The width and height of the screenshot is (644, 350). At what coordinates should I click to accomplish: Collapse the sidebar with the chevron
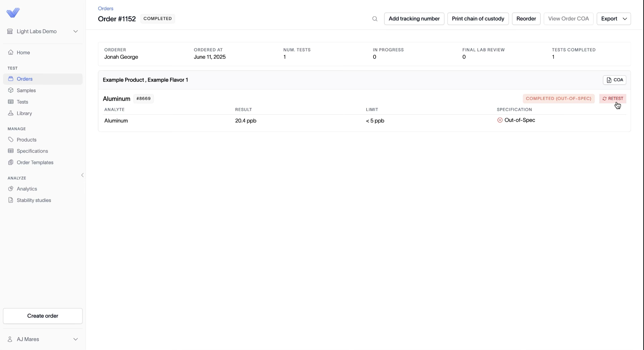tap(82, 175)
